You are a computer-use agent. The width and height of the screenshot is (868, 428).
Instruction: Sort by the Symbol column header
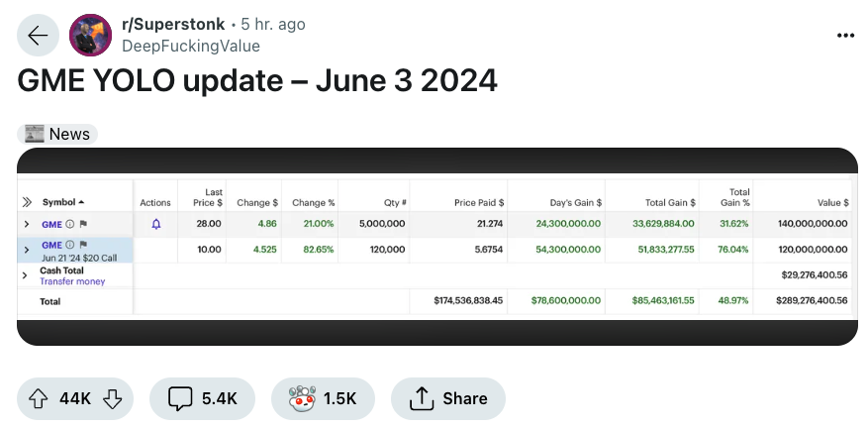coord(63,202)
